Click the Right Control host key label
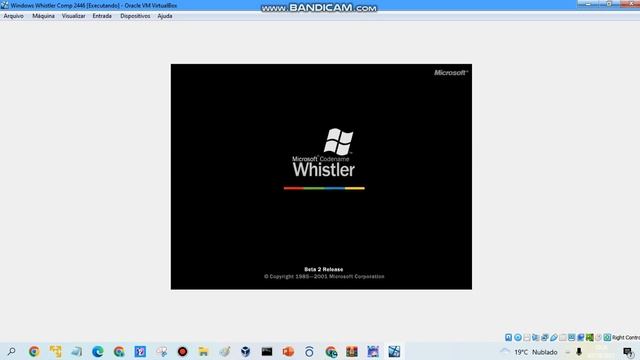640x360 pixels. pyautogui.click(x=626, y=338)
